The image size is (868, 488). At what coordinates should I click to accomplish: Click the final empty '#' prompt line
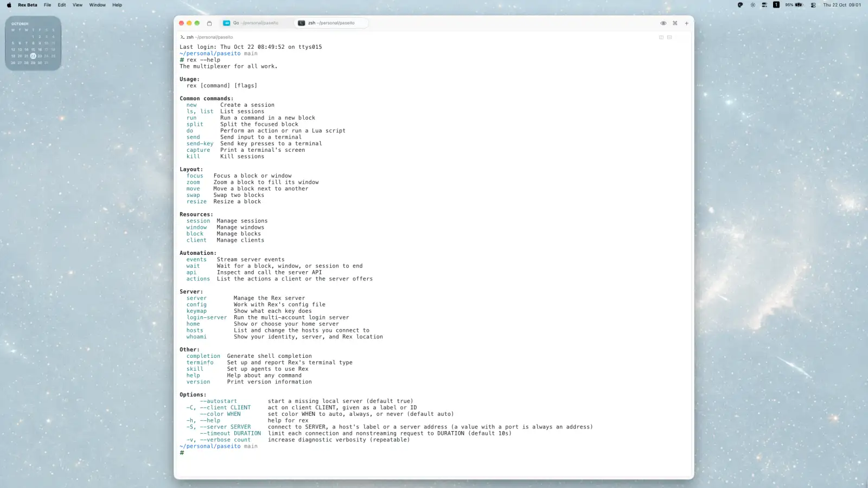(182, 453)
